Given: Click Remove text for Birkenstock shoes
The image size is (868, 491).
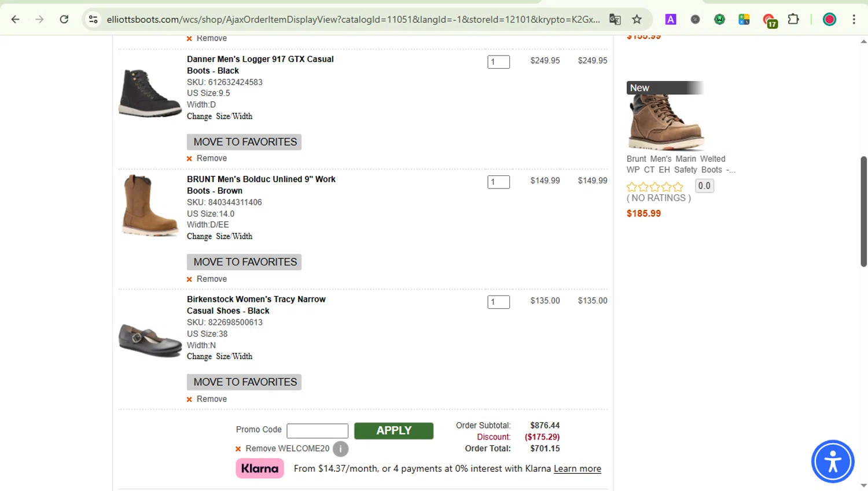Looking at the screenshot, I should [x=212, y=399].
